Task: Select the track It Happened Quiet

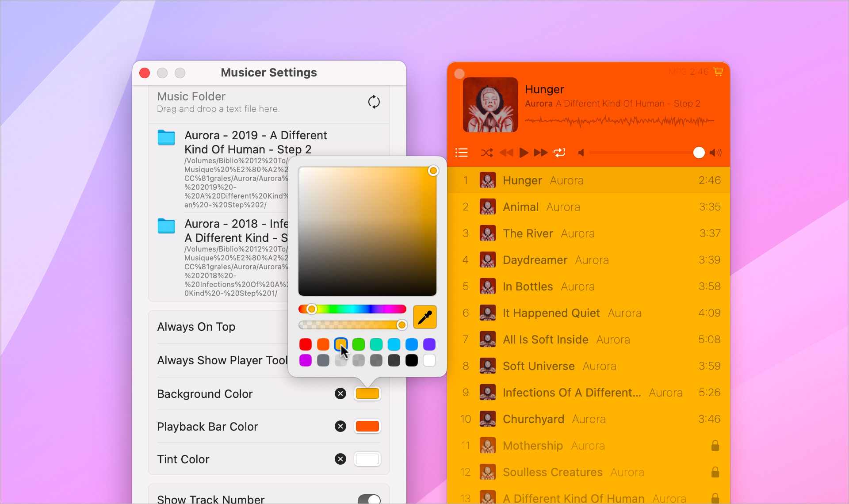Action: coord(589,313)
